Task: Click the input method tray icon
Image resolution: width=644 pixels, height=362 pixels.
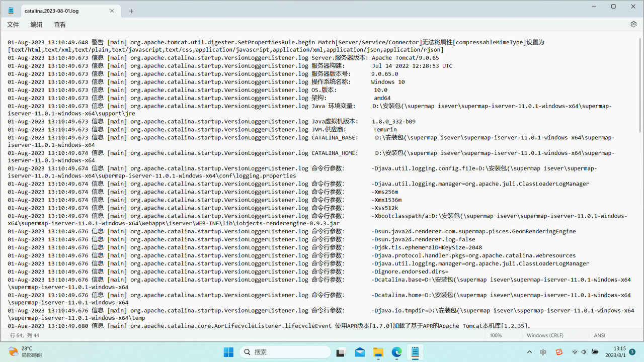Action: (543, 352)
